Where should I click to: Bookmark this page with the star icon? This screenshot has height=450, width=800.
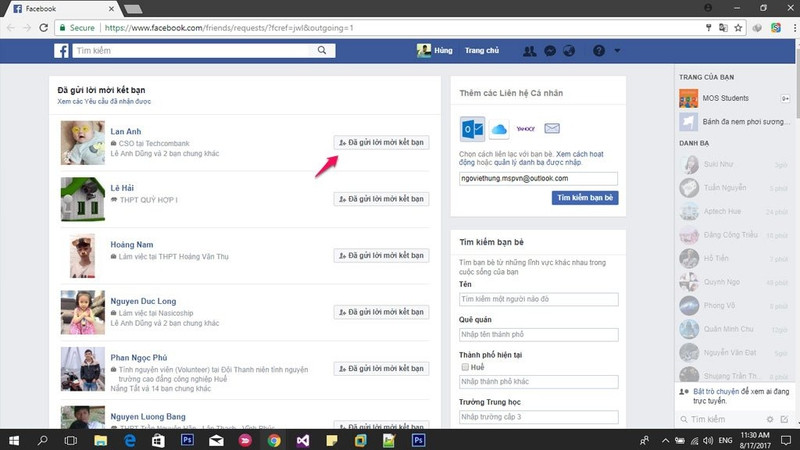738,28
